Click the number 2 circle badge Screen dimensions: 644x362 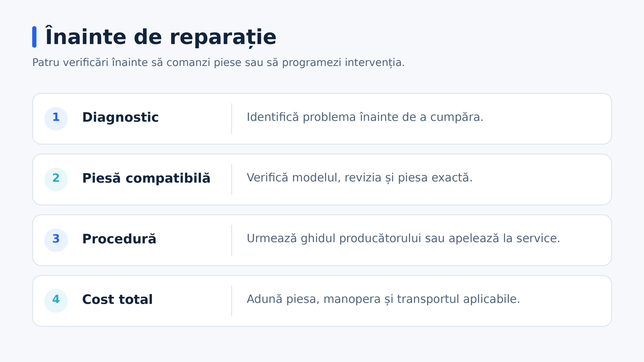pyautogui.click(x=56, y=179)
